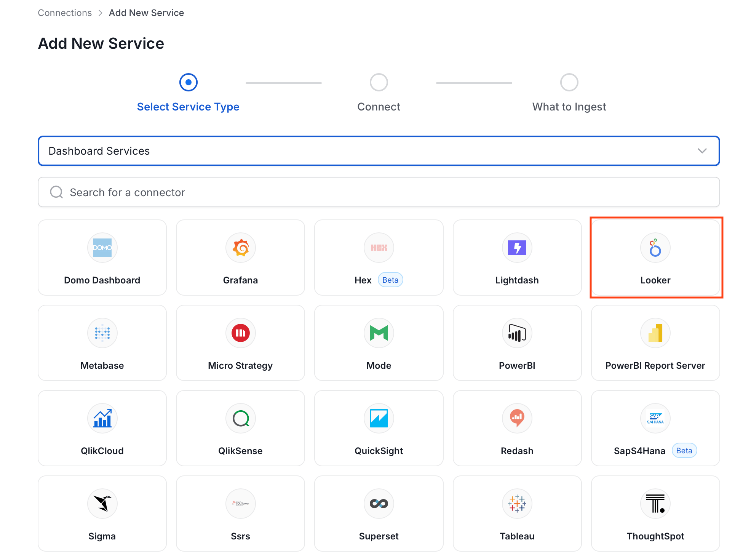Click the SapS4Hana label text
Screen dimensions: 751x560
point(639,451)
